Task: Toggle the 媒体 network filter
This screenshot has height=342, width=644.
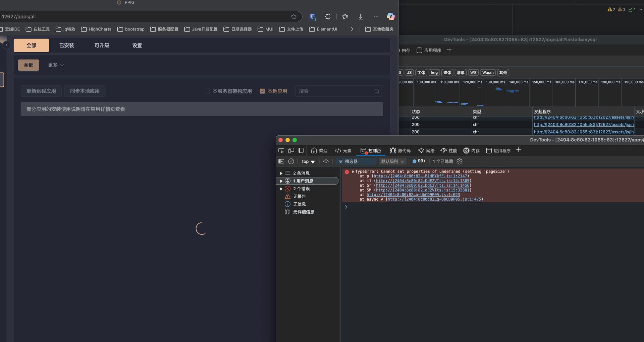Action: tap(447, 73)
